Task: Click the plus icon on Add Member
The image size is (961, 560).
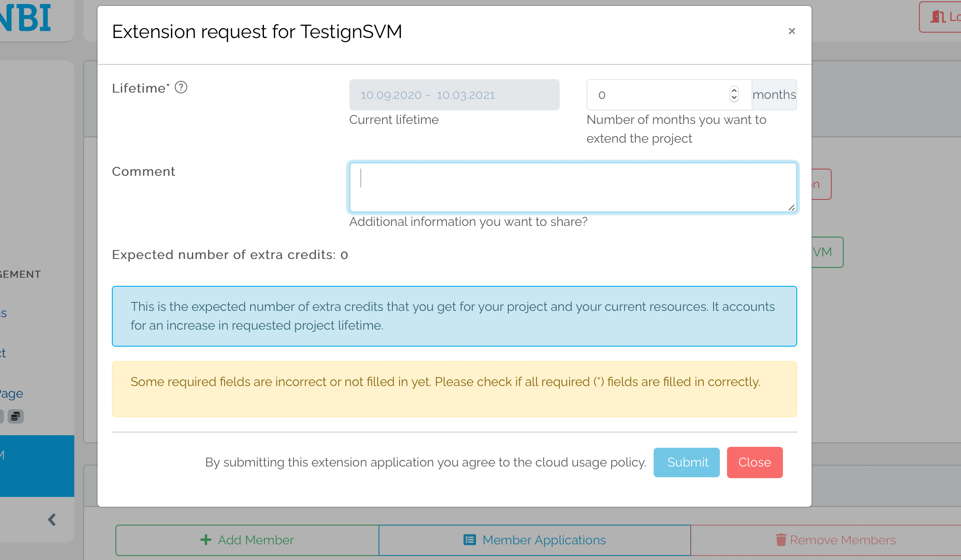Action: point(206,540)
